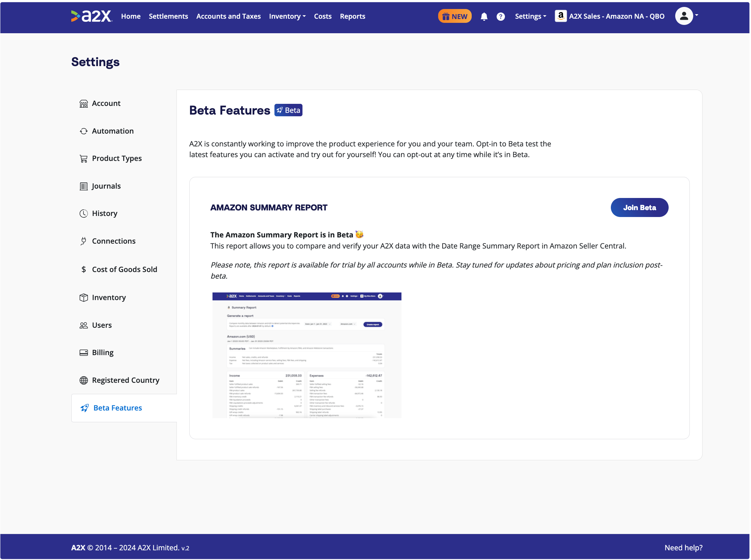
Task: Open Accounts and Taxes page
Action: coord(228,16)
